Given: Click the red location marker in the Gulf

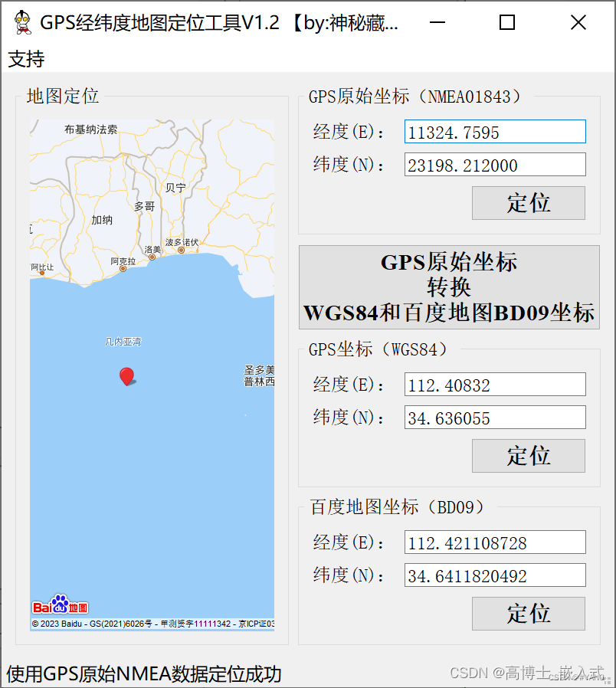Looking at the screenshot, I should pos(127,375).
